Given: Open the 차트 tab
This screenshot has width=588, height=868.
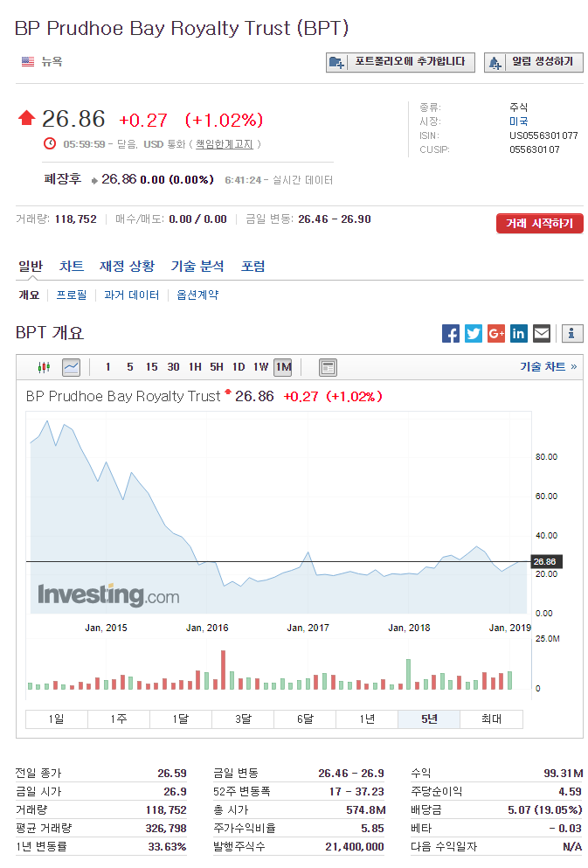Looking at the screenshot, I should [x=71, y=266].
